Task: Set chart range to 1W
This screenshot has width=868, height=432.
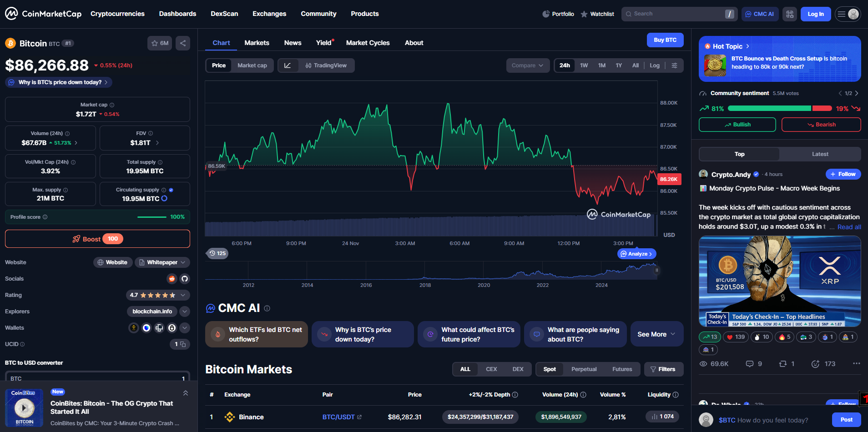Action: 584,65
